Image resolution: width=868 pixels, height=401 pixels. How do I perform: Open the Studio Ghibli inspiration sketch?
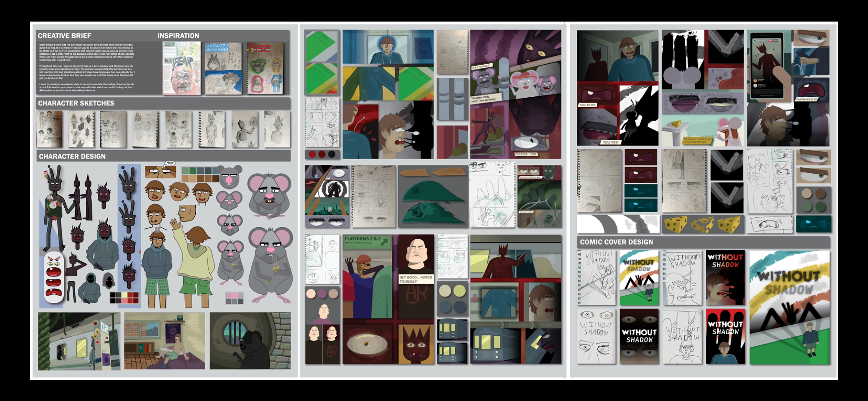coord(223,68)
